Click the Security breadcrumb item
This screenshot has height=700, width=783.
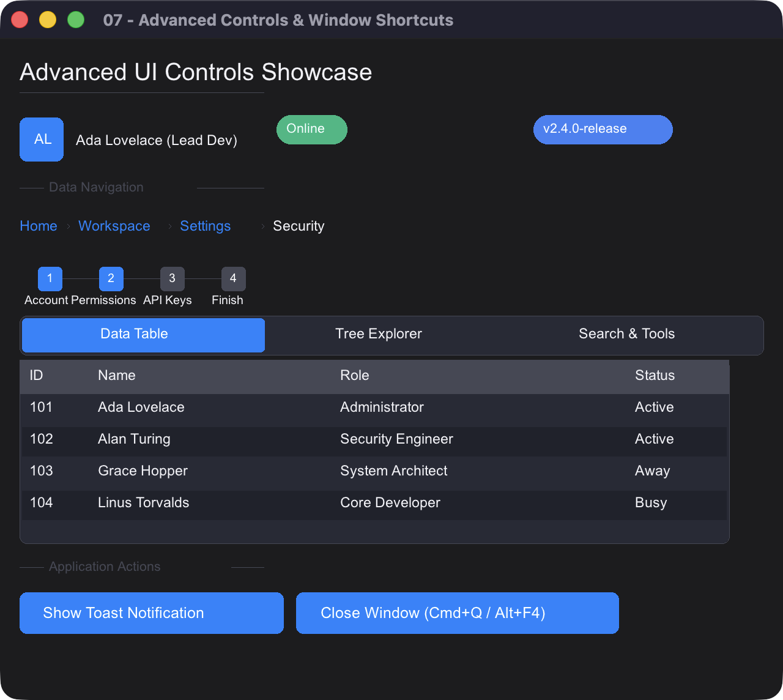tap(299, 226)
